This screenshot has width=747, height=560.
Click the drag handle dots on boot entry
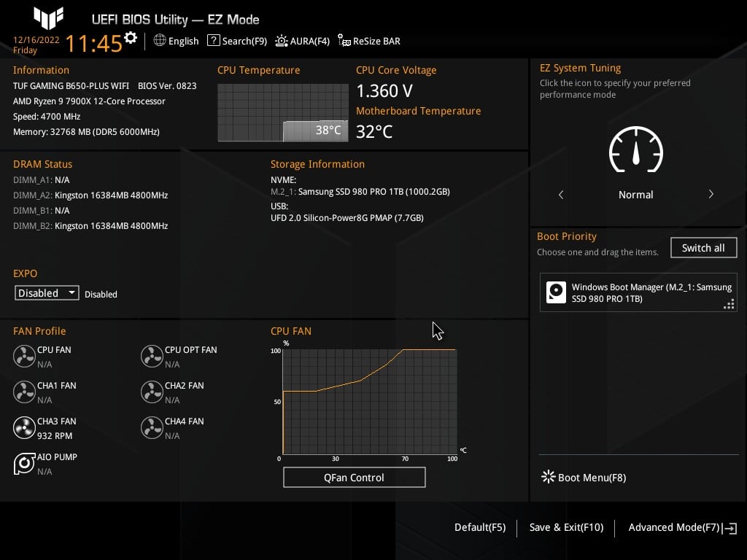coord(729,304)
